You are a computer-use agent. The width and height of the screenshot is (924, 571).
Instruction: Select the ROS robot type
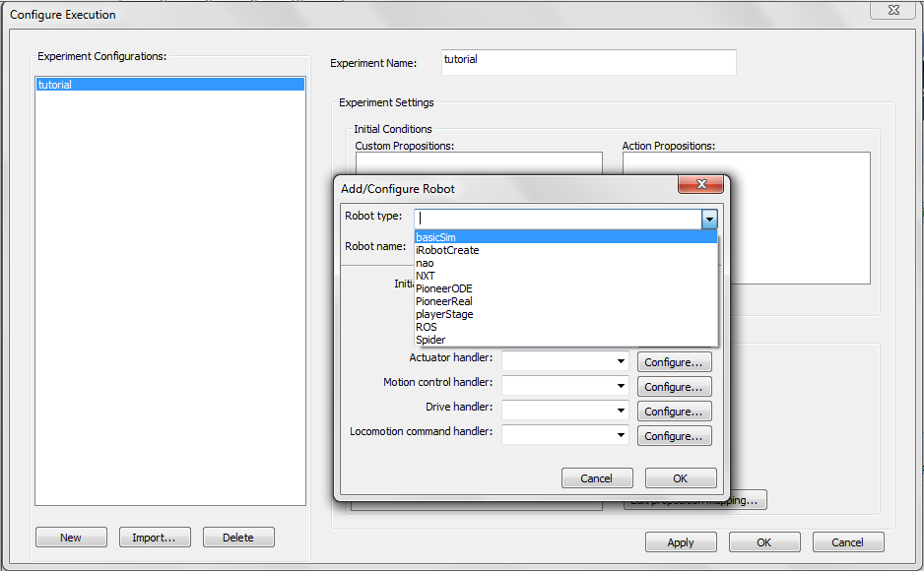click(427, 327)
